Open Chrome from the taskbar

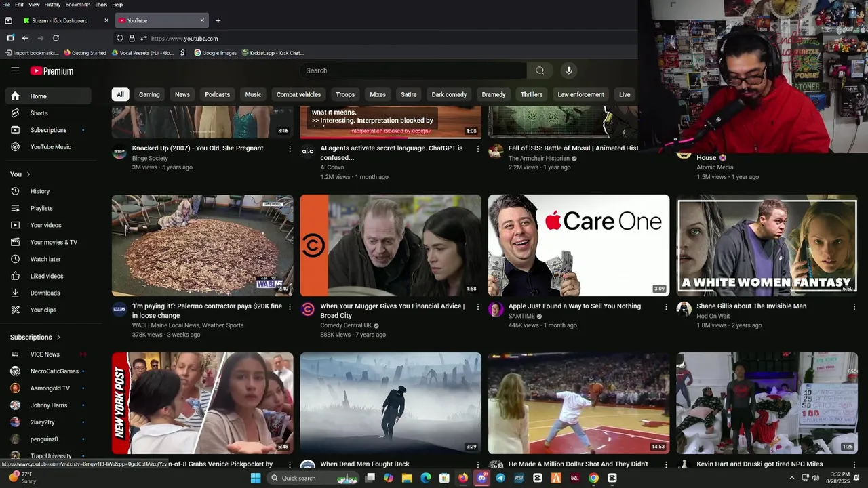click(593, 478)
